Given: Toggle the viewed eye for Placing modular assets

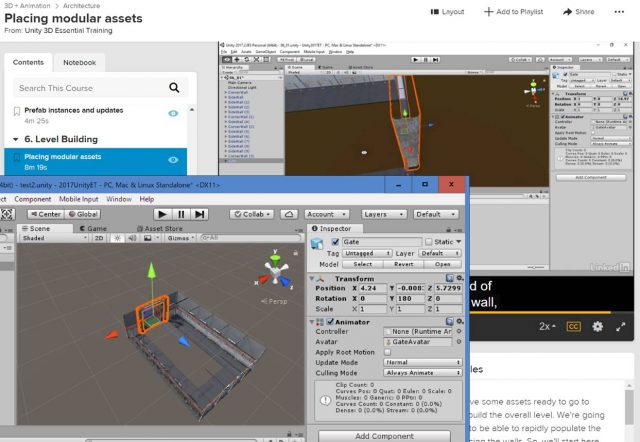Looking at the screenshot, I should coord(173,160).
